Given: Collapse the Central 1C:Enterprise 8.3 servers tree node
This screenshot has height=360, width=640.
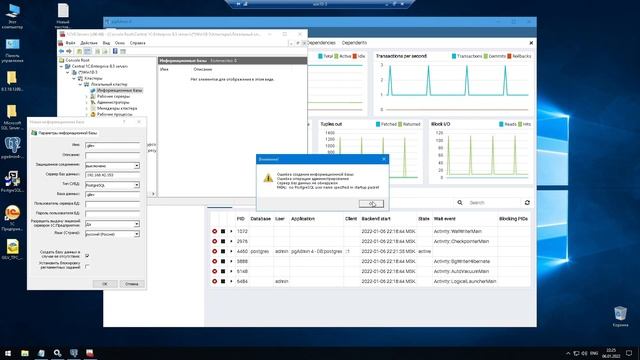Looking at the screenshot, I should [x=62, y=66].
